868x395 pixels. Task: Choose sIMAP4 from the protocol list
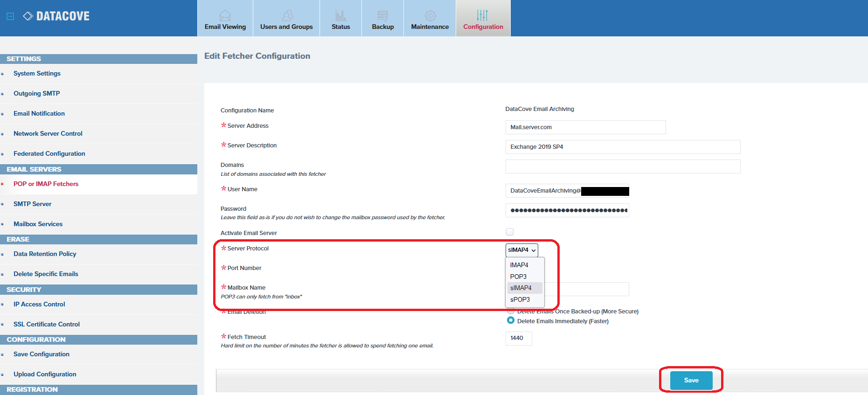coord(525,288)
